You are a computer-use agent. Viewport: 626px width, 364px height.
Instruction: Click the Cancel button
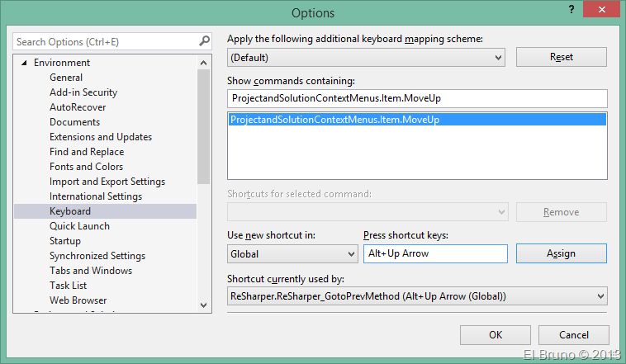pos(574,335)
